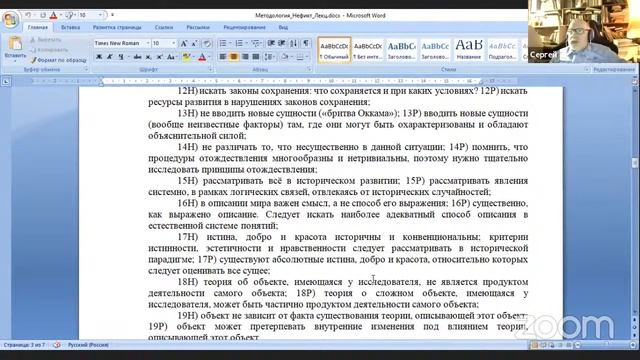Screen dimensions: 640x360
Task: Click the Sort (A-Я) icon
Action: 293,43
